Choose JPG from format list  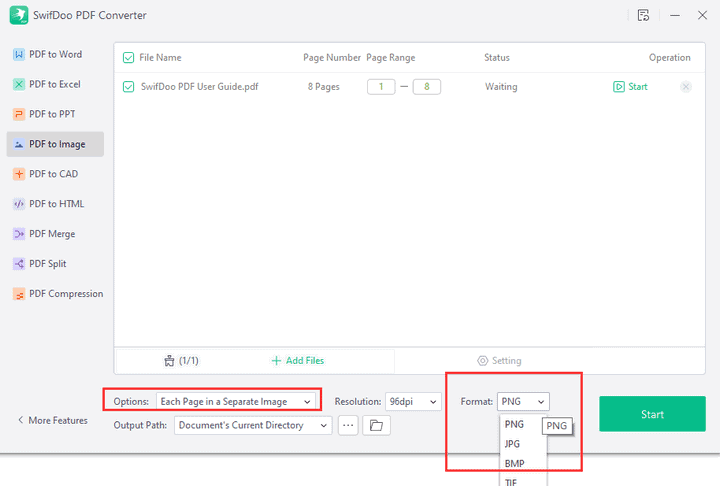tap(523, 444)
